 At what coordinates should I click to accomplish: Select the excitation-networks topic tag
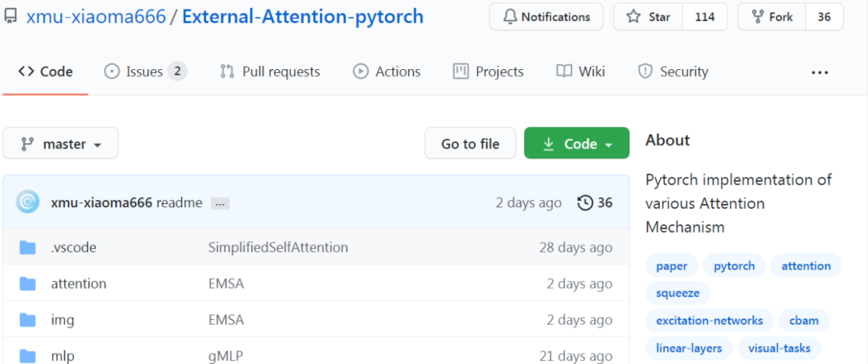point(709,321)
